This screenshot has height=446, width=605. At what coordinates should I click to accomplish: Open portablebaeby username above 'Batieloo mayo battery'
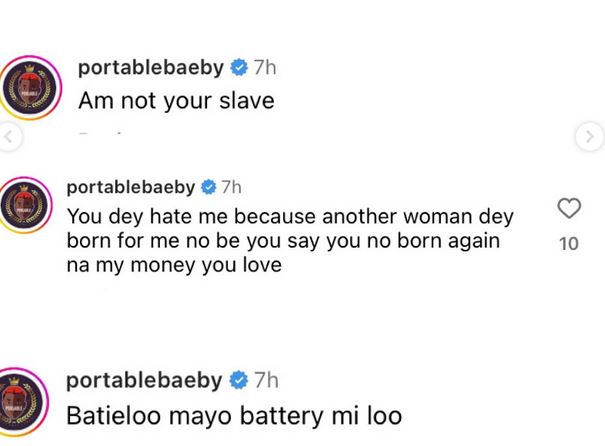(x=152, y=380)
